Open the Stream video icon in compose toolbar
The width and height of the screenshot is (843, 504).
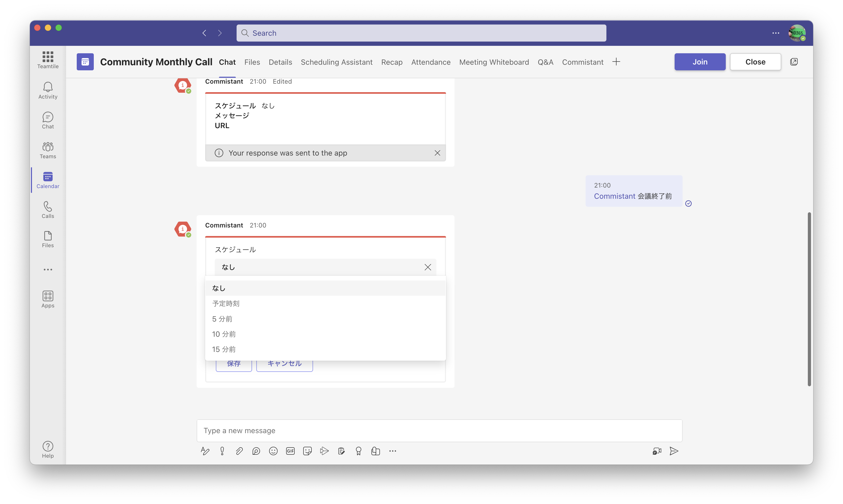click(x=324, y=451)
